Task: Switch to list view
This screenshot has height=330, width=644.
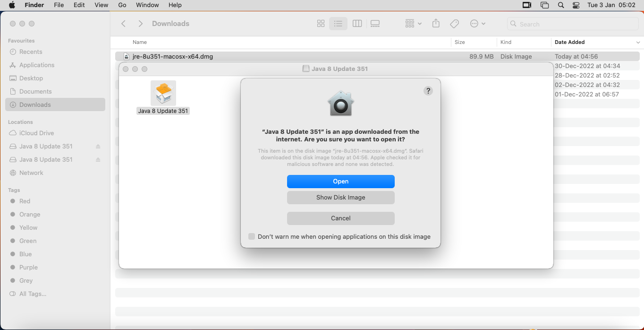Action: click(338, 24)
